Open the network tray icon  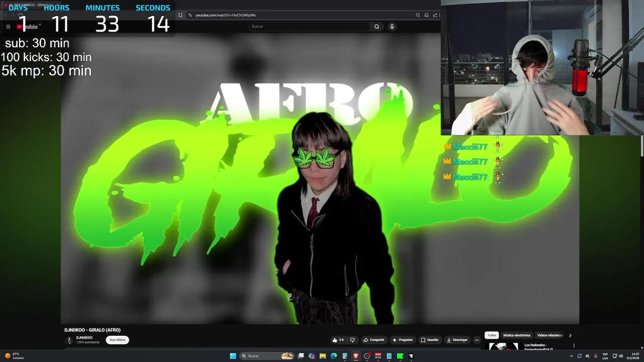point(615,356)
